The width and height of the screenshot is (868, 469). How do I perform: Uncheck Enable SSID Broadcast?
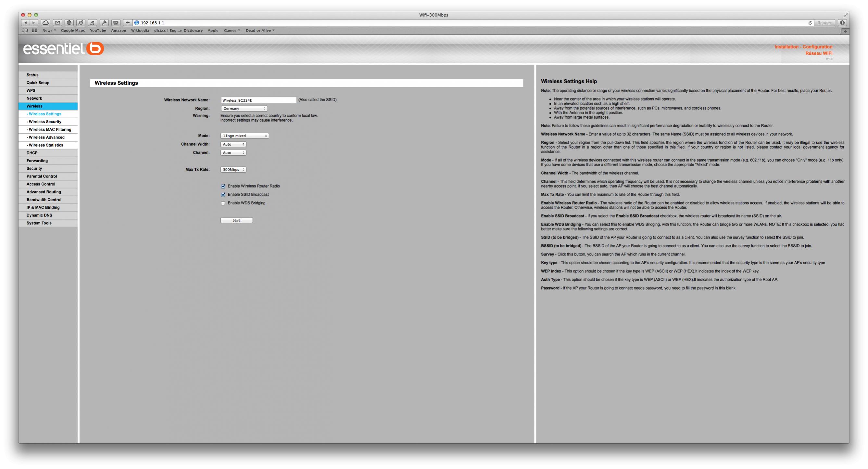223,195
